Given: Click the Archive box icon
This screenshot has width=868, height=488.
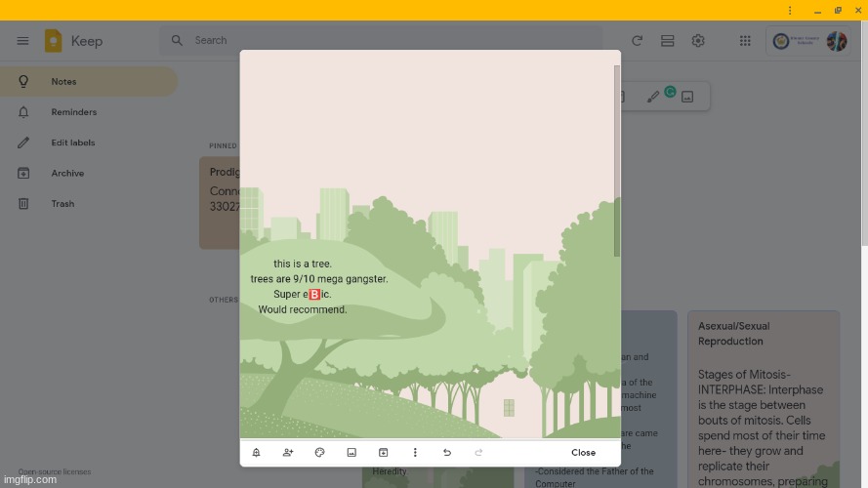Looking at the screenshot, I should pos(23,173).
